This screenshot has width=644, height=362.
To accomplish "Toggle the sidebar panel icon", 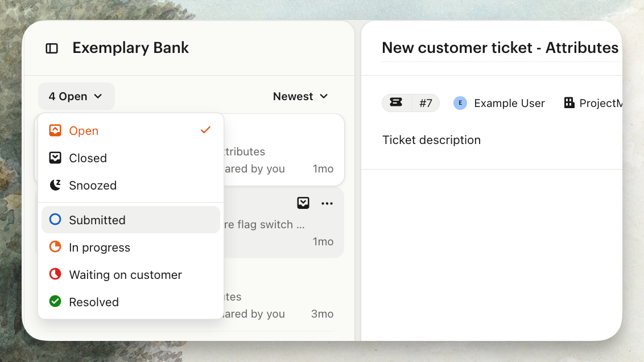I will click(52, 48).
